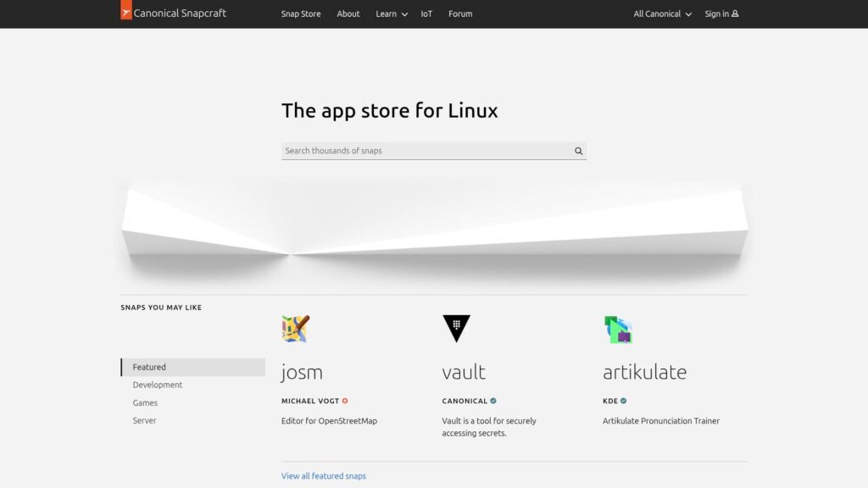
Task: Go to the About page
Action: (x=348, y=14)
